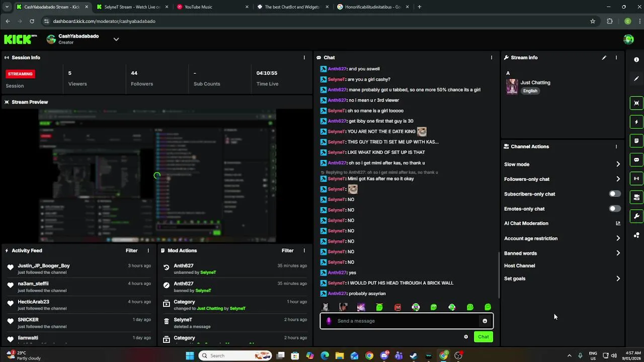Toggle the channel actions camera sidebar icon
Image resolution: width=644 pixels, height=362 pixels.
click(636, 197)
